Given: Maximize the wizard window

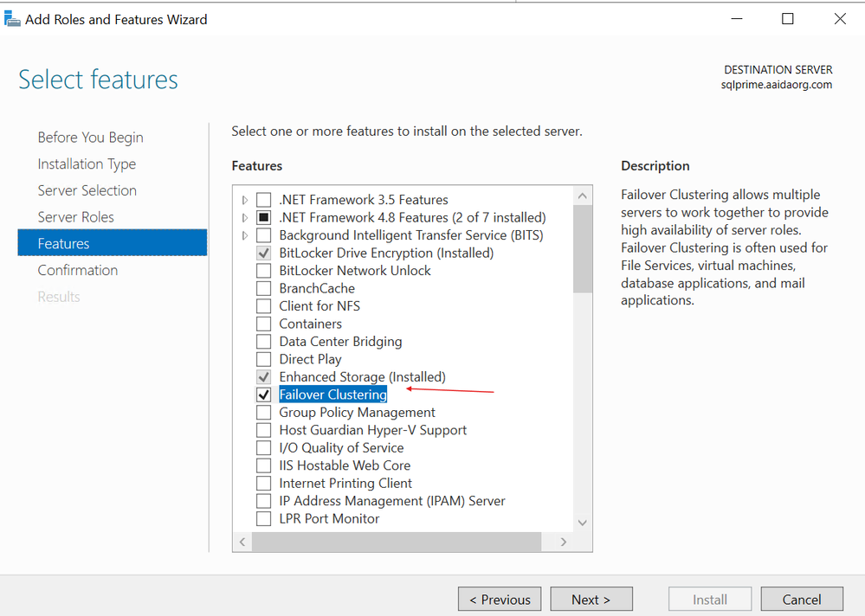Looking at the screenshot, I should [788, 19].
